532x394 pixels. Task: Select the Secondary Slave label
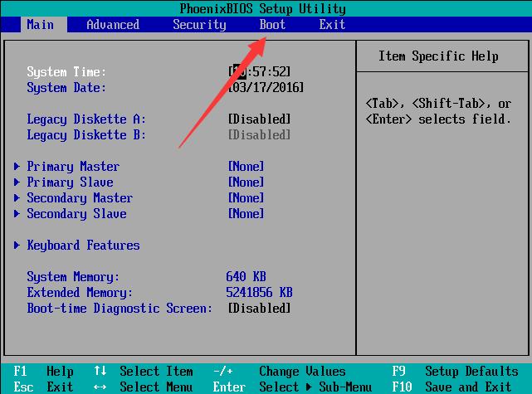[x=76, y=214]
